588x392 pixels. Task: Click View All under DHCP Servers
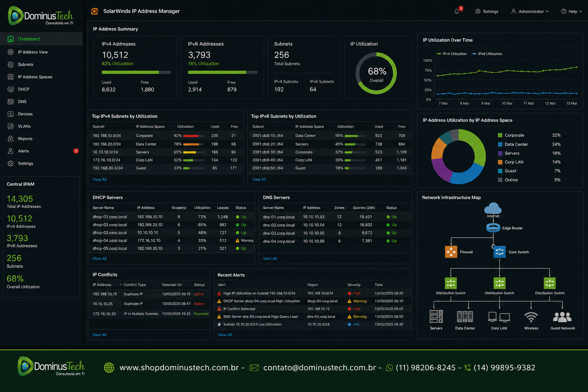[100, 259]
